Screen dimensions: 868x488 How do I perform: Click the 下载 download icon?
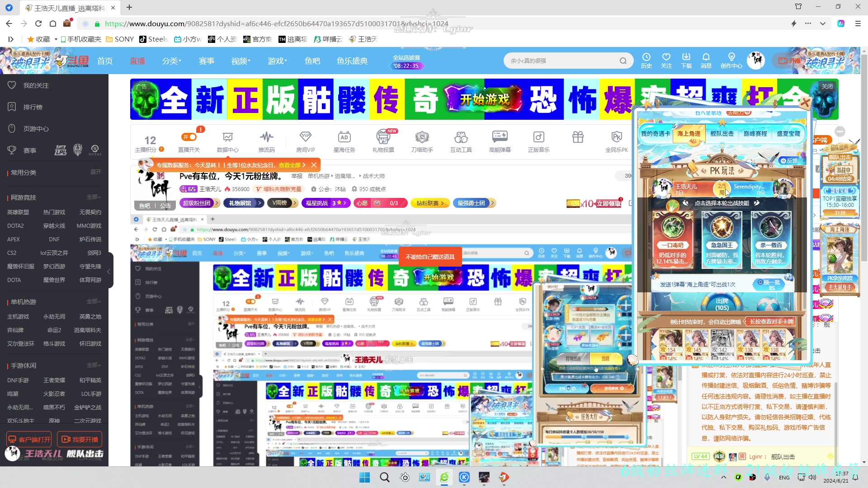click(686, 61)
